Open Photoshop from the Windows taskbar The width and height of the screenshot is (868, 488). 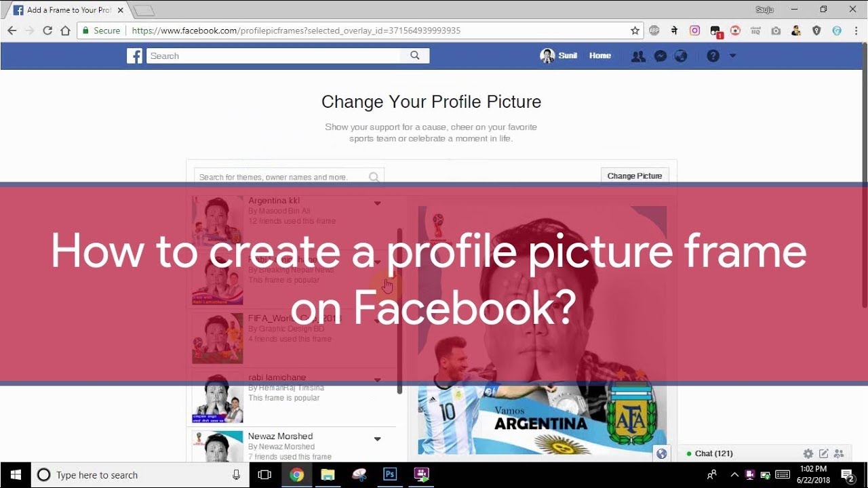pos(390,474)
